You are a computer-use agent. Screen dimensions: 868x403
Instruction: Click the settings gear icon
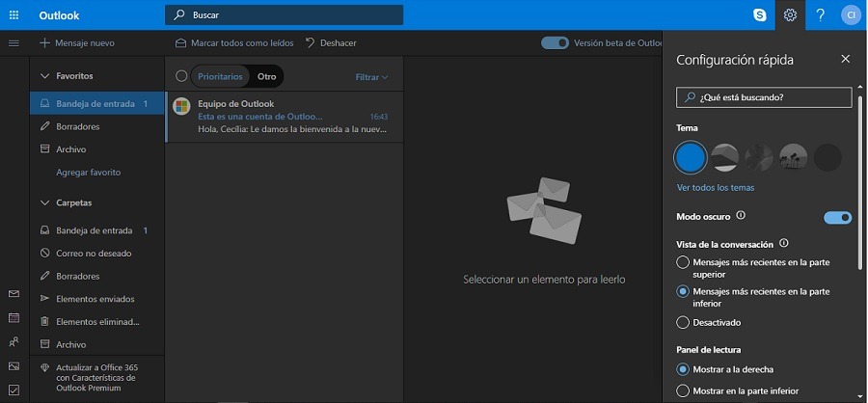(x=790, y=15)
